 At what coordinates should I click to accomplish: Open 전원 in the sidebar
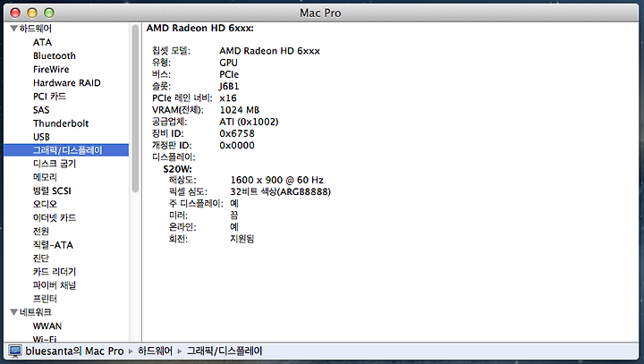tap(40, 231)
